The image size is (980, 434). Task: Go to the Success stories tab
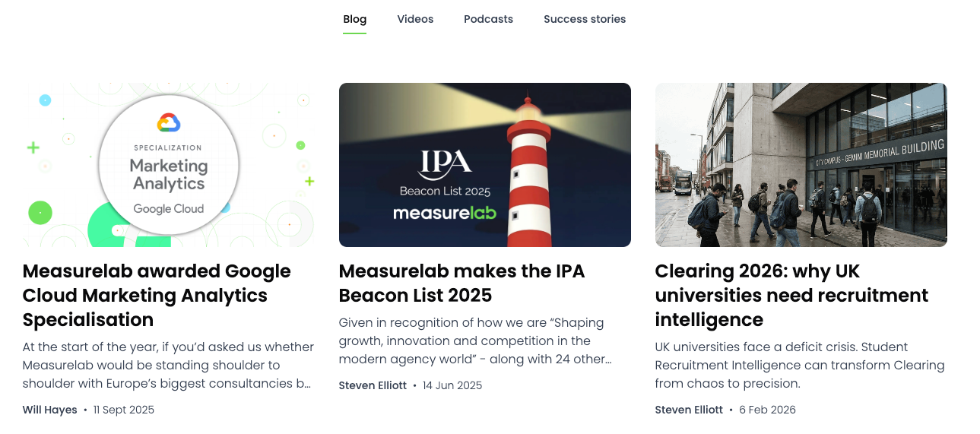(585, 19)
